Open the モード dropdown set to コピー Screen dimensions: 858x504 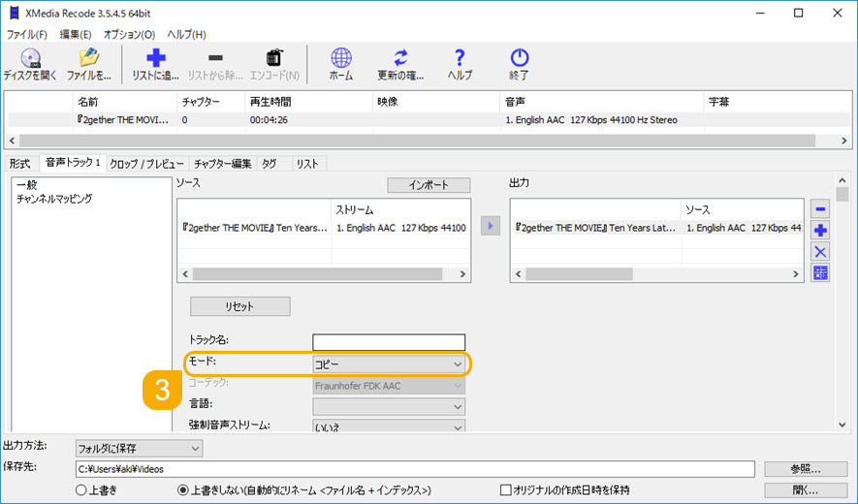(389, 364)
